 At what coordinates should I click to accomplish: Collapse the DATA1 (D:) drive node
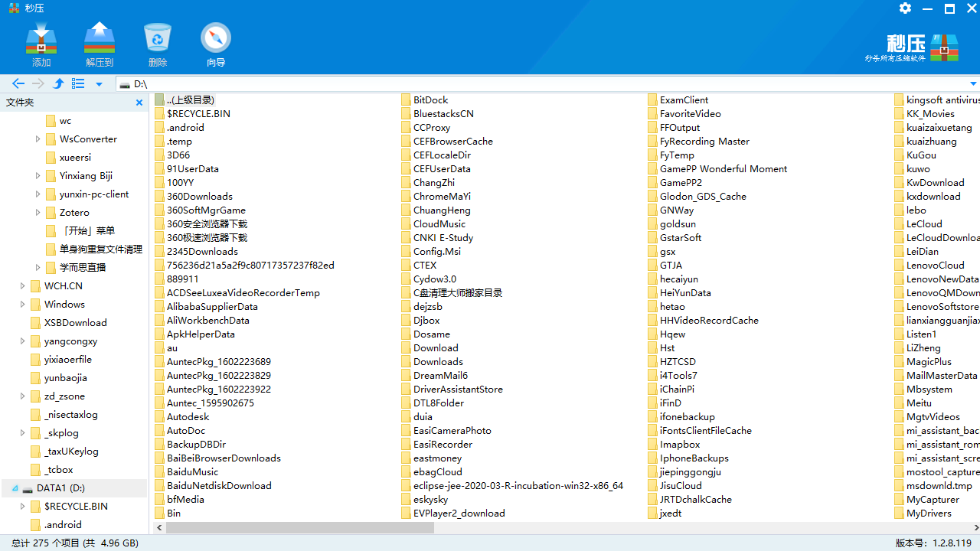click(x=15, y=488)
